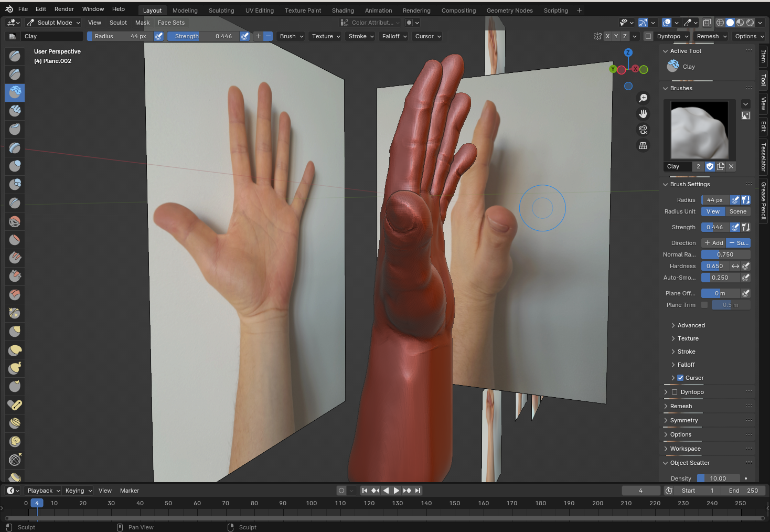Open the Face Sets menu
Viewport: 770px width, 532px height.
coord(171,23)
